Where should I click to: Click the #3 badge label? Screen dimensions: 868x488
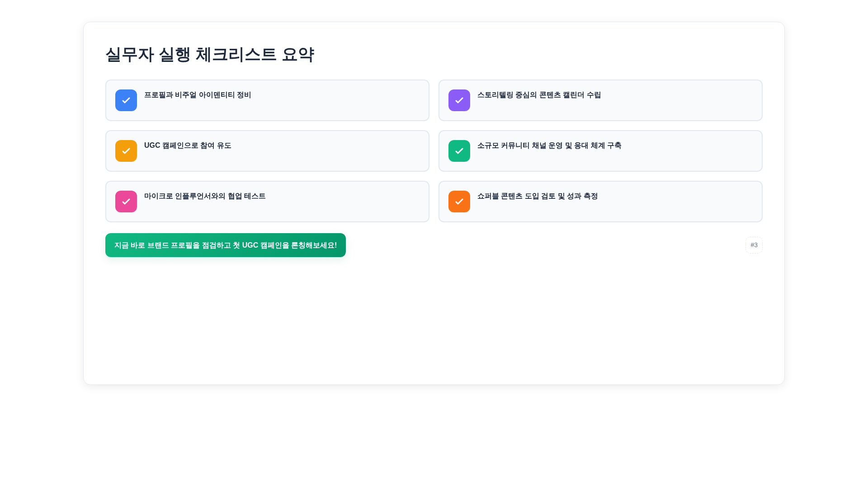[754, 245]
